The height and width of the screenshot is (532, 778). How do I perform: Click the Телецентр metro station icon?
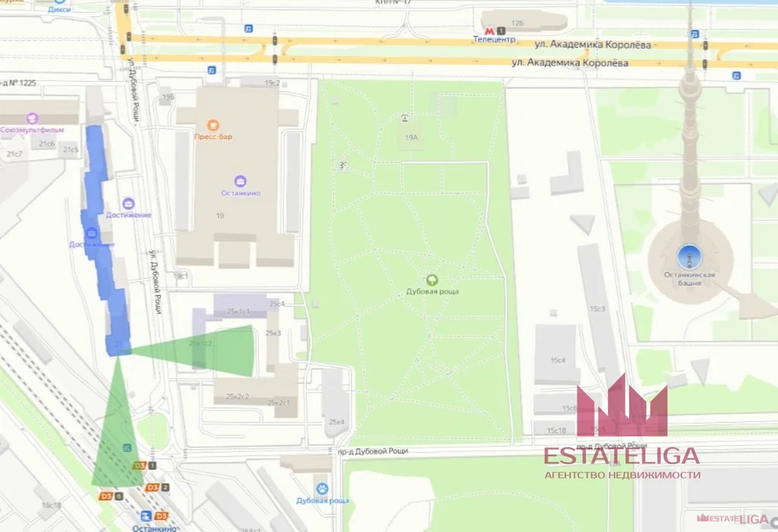[x=489, y=28]
